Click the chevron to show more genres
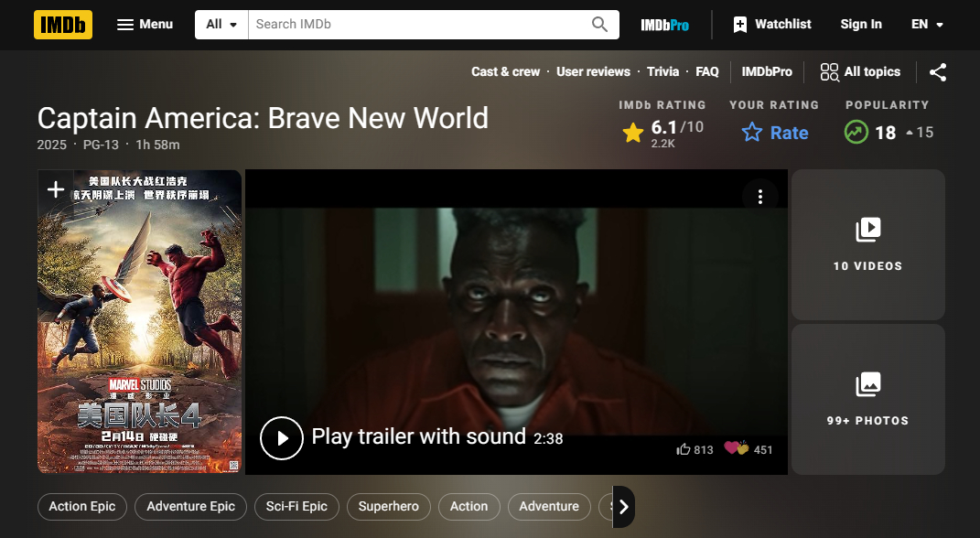 [x=624, y=507]
